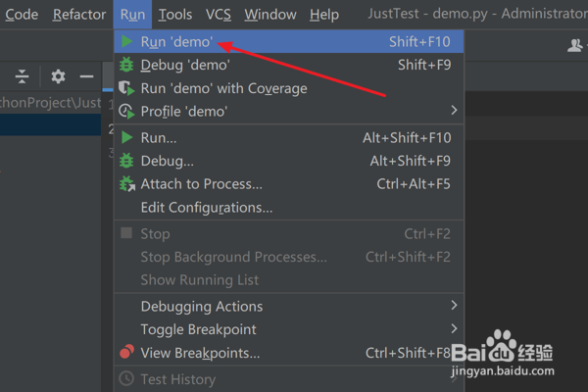The height and width of the screenshot is (392, 588).
Task: Expand the Toggle Breakpoint submenu arrow
Action: [454, 329]
